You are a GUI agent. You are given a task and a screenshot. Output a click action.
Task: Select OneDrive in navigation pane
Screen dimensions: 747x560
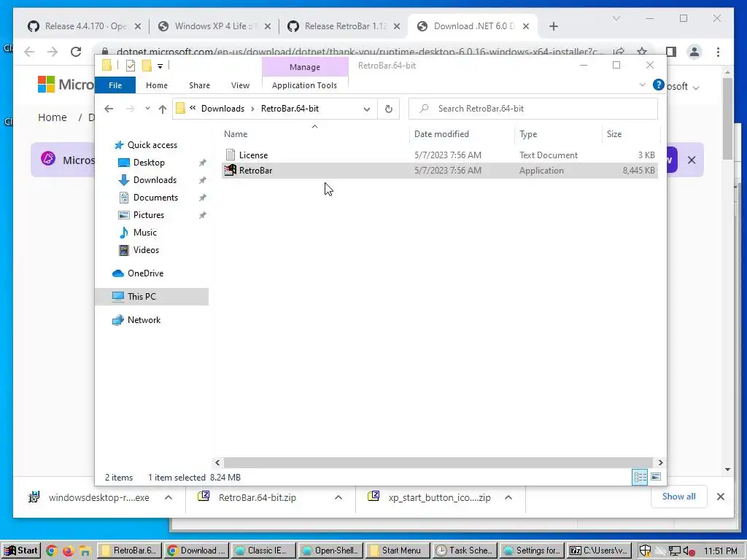[x=145, y=273]
